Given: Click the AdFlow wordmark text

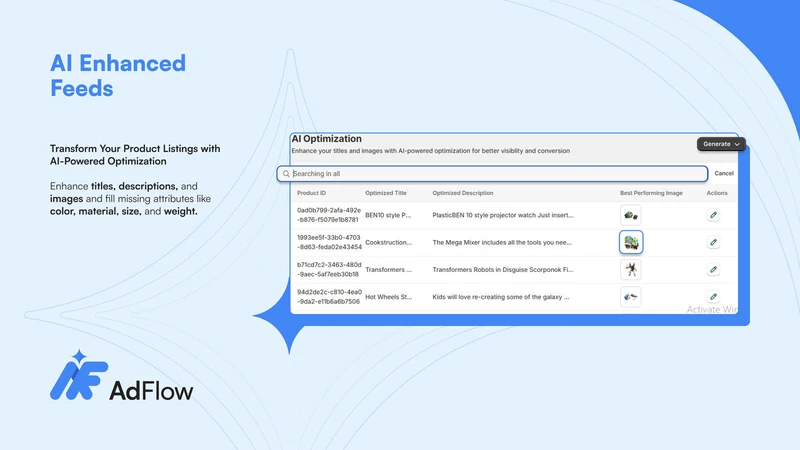Looking at the screenshot, I should pos(151,390).
